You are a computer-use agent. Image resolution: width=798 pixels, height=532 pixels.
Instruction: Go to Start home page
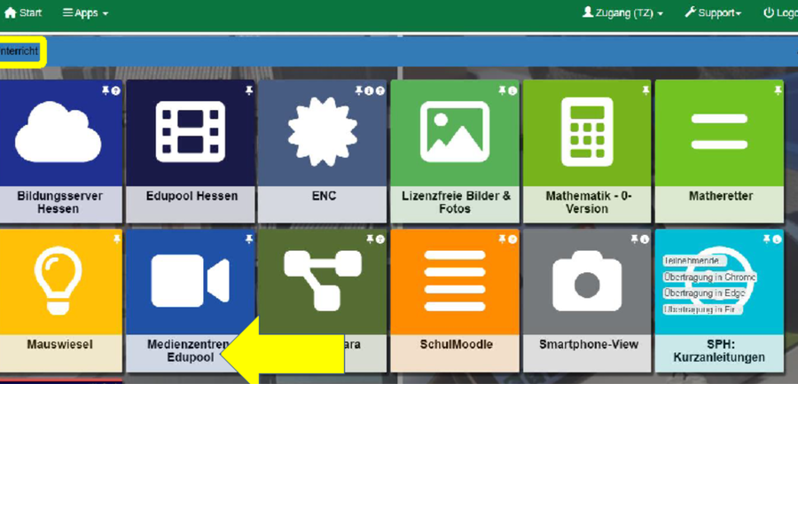[x=23, y=13]
